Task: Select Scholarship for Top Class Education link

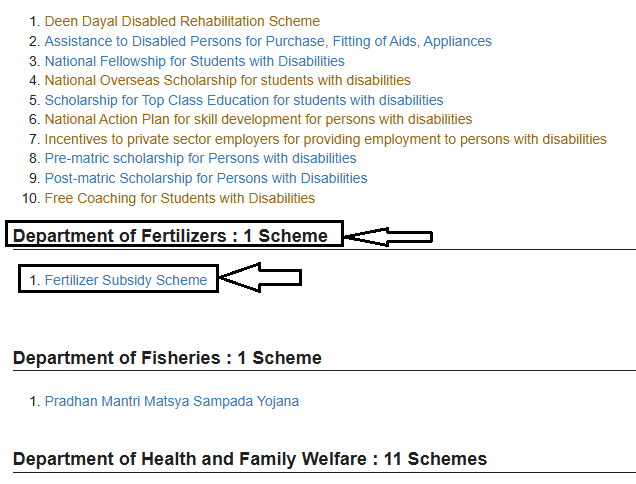Action: (244, 100)
